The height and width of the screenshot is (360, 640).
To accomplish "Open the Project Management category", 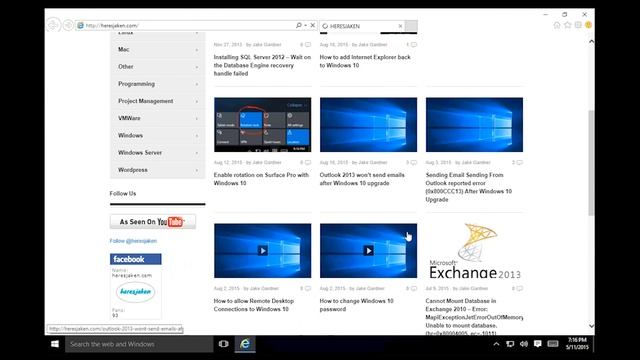I will coord(146,101).
